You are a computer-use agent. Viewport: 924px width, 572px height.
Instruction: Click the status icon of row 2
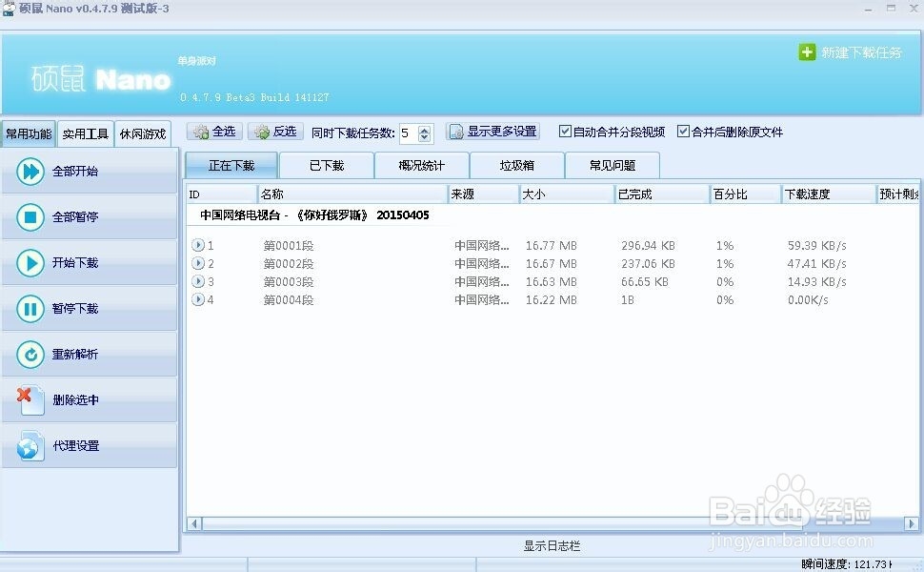[x=198, y=263]
